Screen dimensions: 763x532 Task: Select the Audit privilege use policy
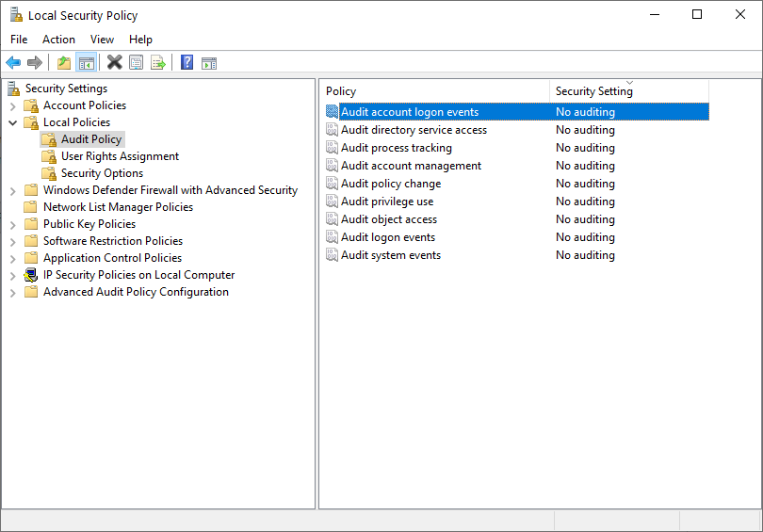[x=517, y=202]
